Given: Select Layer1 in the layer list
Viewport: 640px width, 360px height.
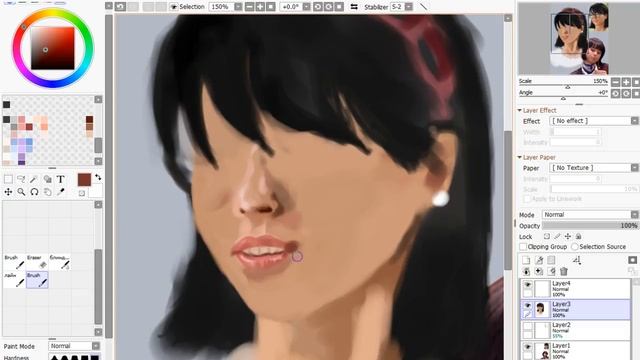Looking at the screenshot, I should coord(576,351).
